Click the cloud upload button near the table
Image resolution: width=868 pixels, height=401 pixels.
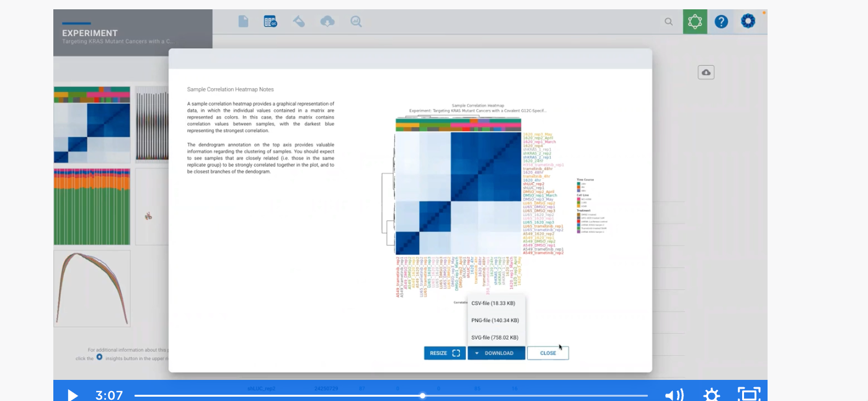click(706, 72)
